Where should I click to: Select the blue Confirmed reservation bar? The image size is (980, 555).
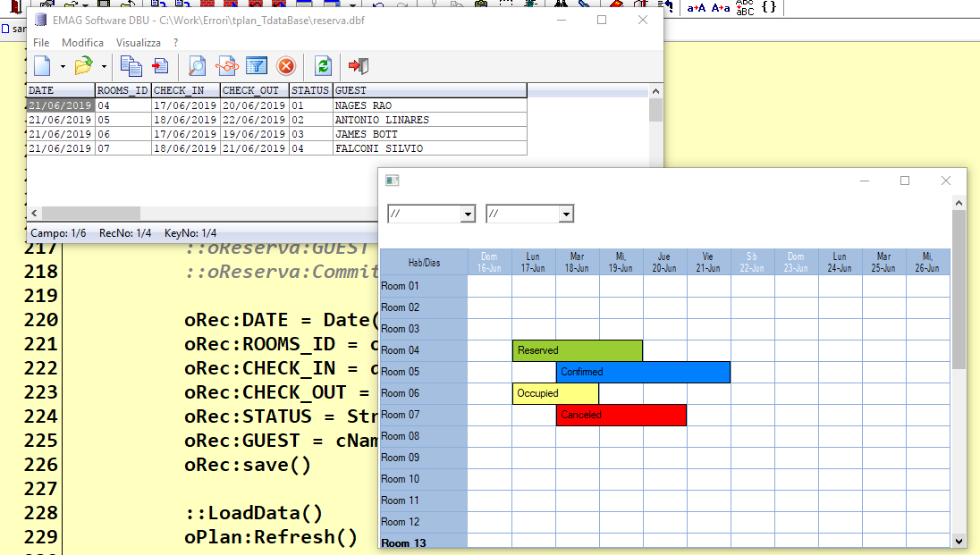pyautogui.click(x=643, y=372)
